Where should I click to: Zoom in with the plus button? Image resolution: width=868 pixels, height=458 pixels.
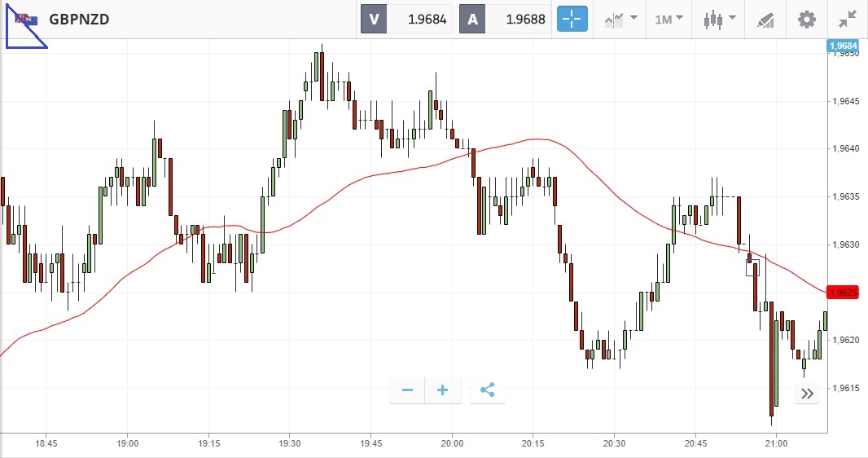point(443,390)
